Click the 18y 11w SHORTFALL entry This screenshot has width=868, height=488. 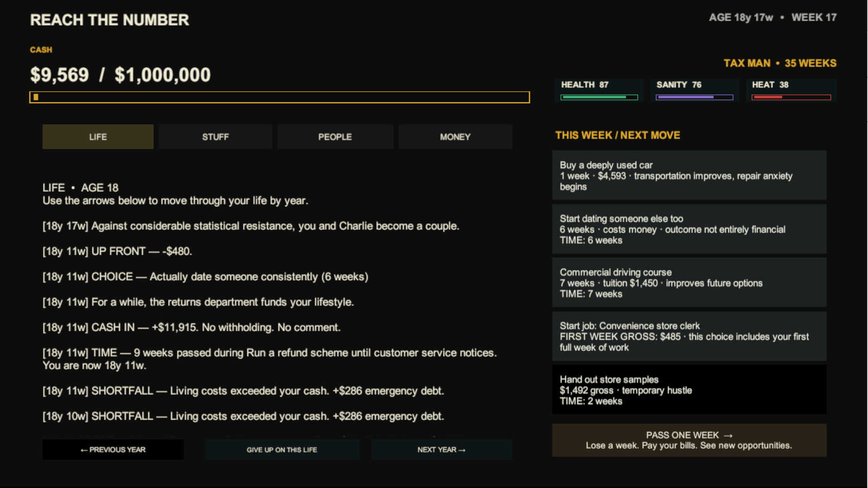(x=243, y=391)
